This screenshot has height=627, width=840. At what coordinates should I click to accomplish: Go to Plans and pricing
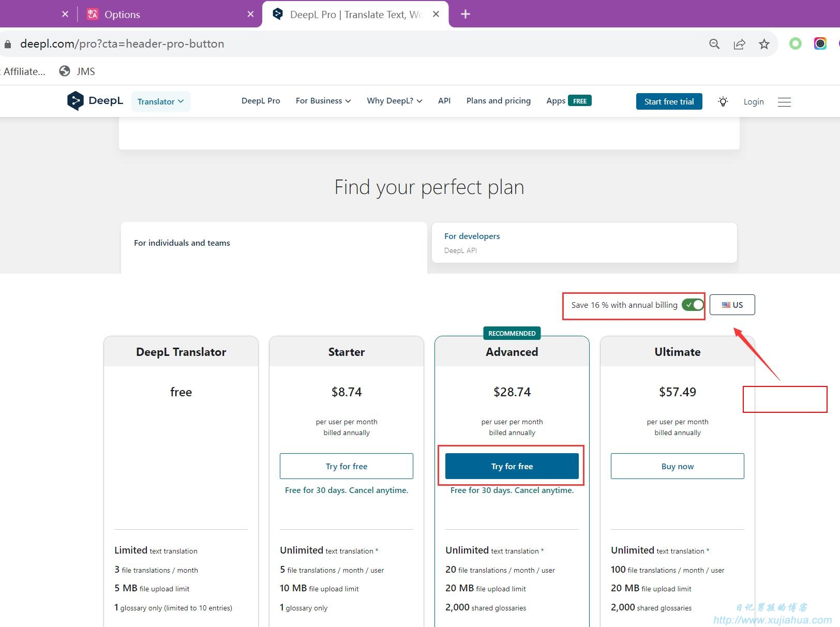point(499,100)
